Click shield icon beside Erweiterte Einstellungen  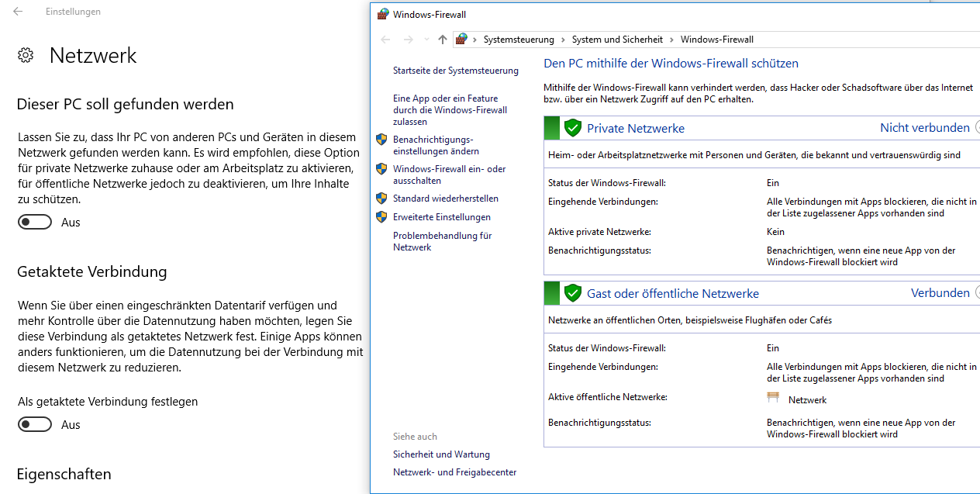pyautogui.click(x=381, y=217)
